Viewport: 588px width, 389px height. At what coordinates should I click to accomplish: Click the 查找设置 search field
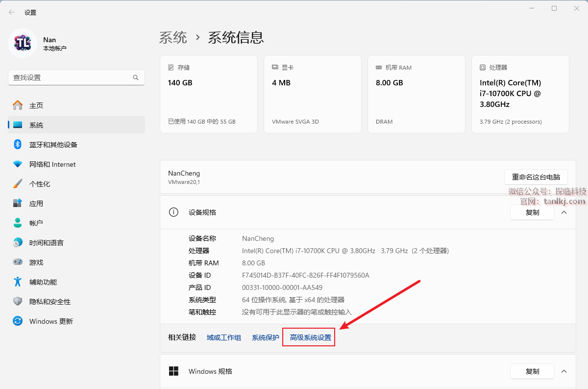pyautogui.click(x=71, y=78)
